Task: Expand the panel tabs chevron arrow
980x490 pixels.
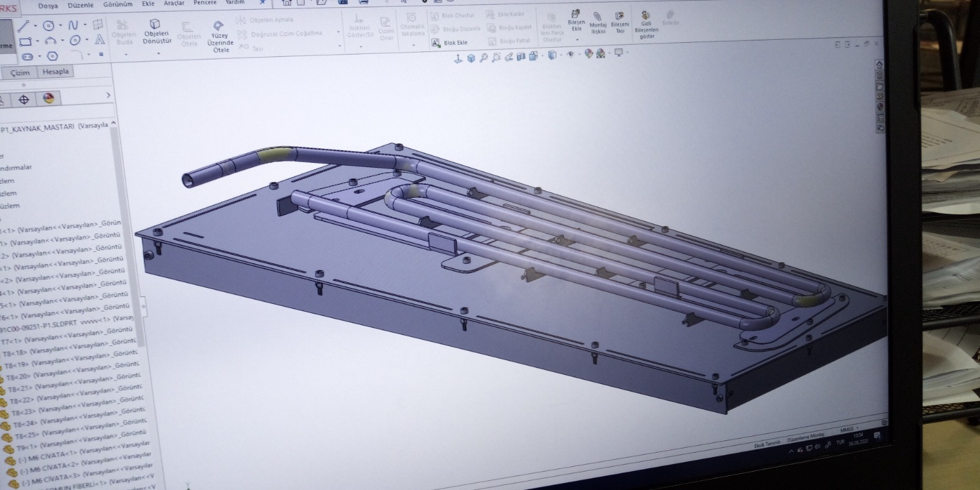Action: pos(108,95)
